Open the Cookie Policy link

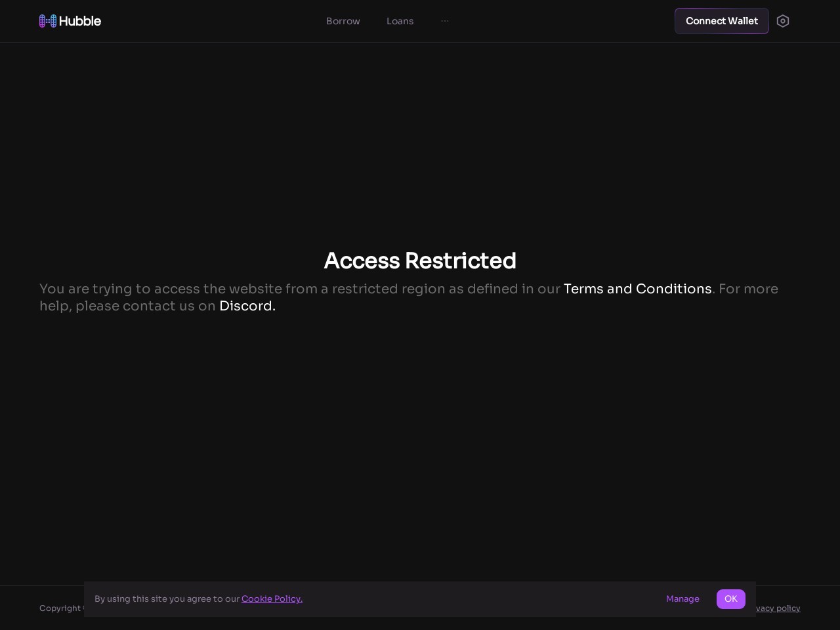pyautogui.click(x=272, y=598)
